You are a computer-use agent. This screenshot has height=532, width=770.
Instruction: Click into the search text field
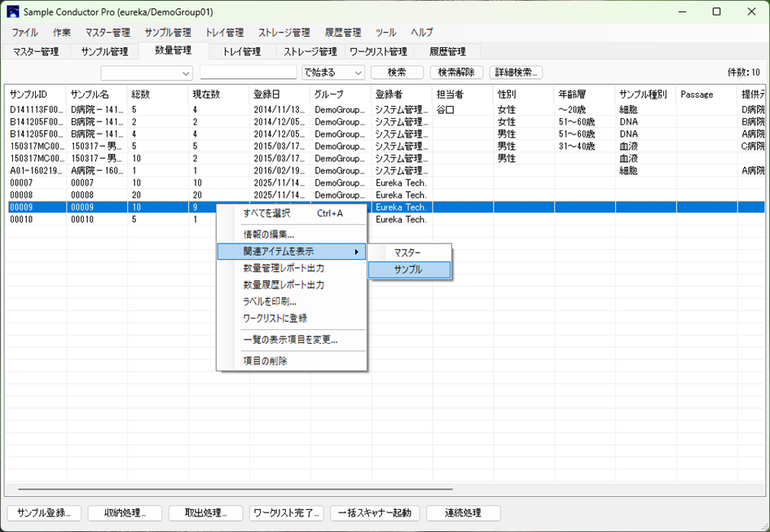tap(248, 73)
